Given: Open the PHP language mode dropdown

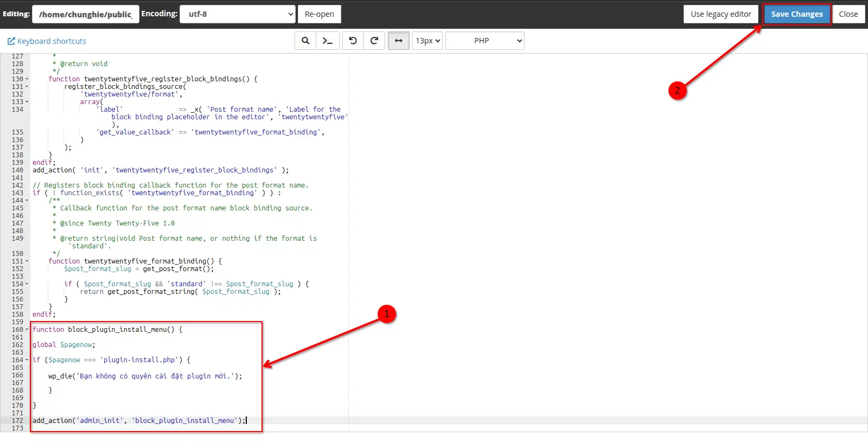Looking at the screenshot, I should (x=485, y=41).
